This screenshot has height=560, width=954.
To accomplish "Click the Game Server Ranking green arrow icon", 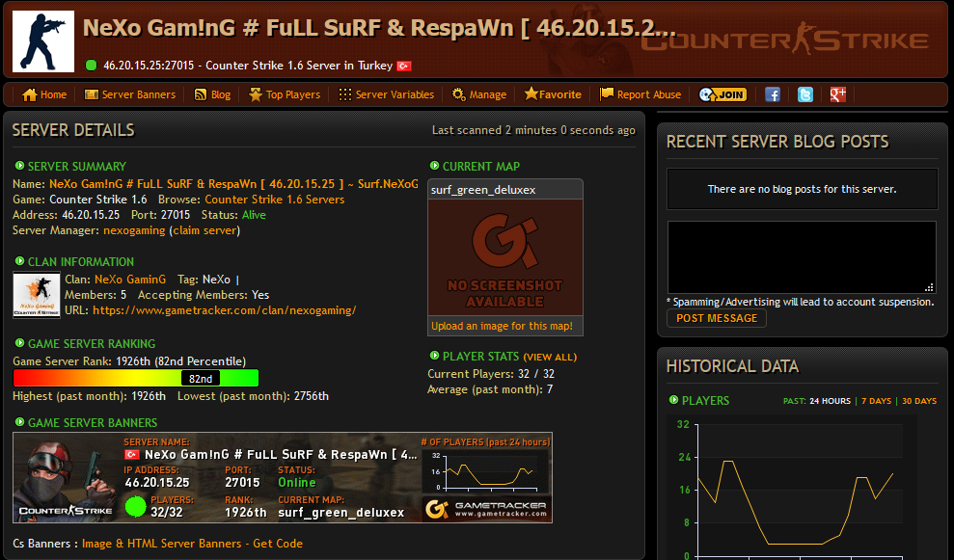I will (x=19, y=343).
